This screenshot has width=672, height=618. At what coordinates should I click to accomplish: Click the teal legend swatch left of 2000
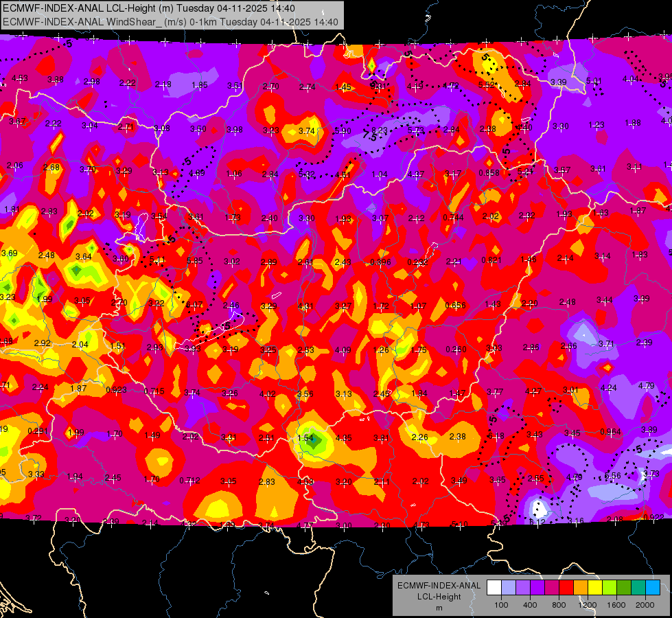(x=638, y=588)
